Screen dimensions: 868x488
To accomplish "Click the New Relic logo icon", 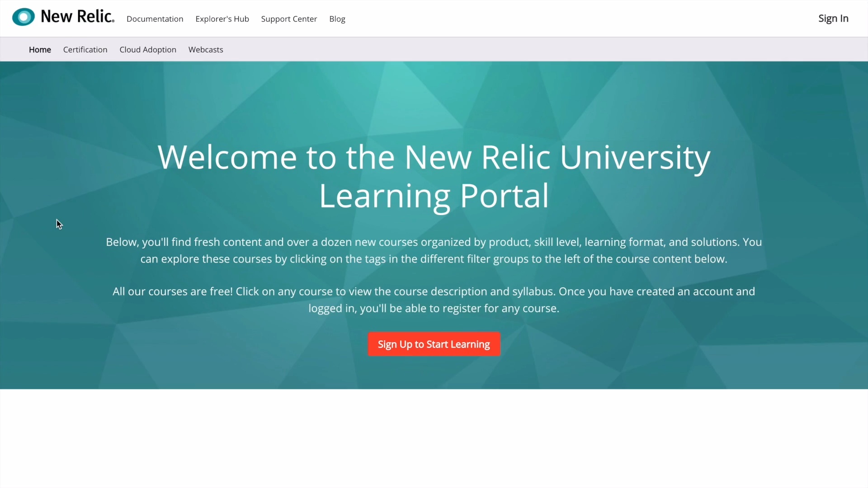I will (x=23, y=17).
